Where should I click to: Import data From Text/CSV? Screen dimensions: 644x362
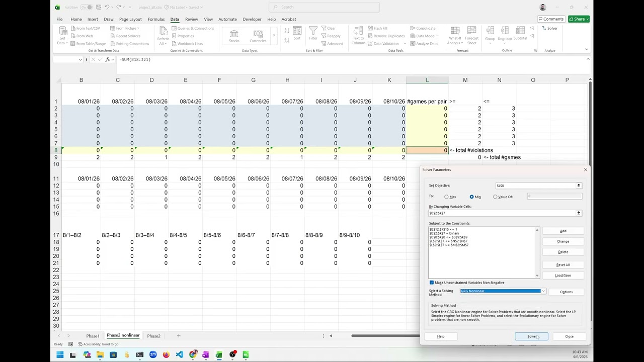[x=85, y=28]
